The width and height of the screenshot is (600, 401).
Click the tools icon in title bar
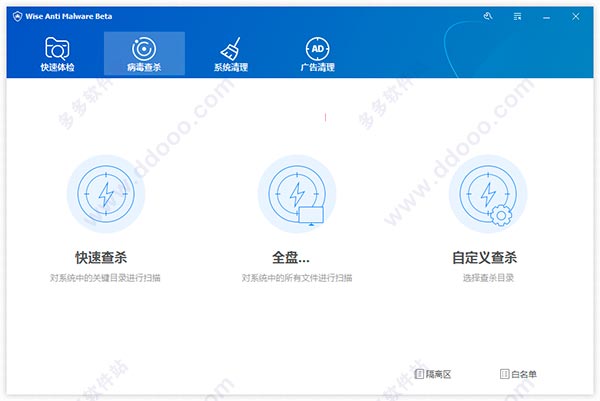coord(488,16)
